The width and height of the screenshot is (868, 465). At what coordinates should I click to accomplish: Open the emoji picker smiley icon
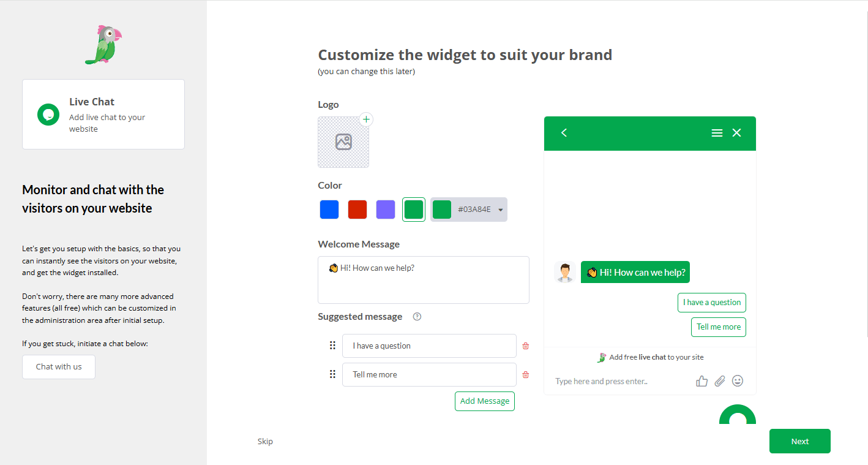point(738,381)
